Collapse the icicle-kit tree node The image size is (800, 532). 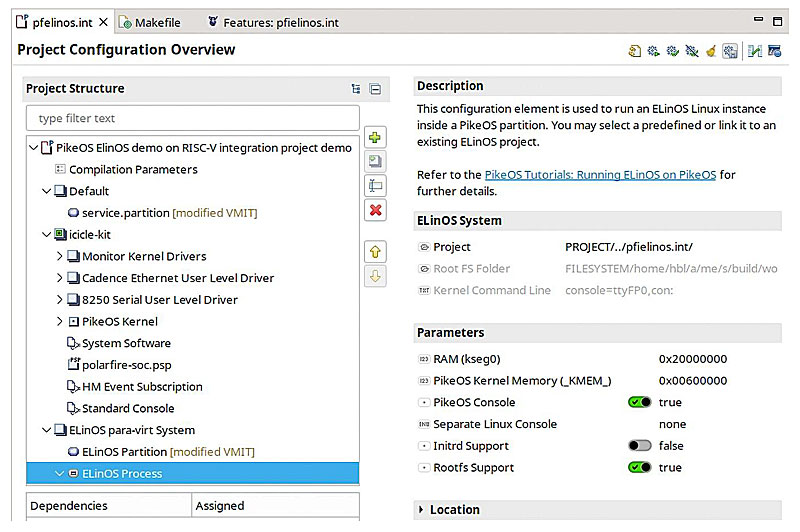(46, 234)
